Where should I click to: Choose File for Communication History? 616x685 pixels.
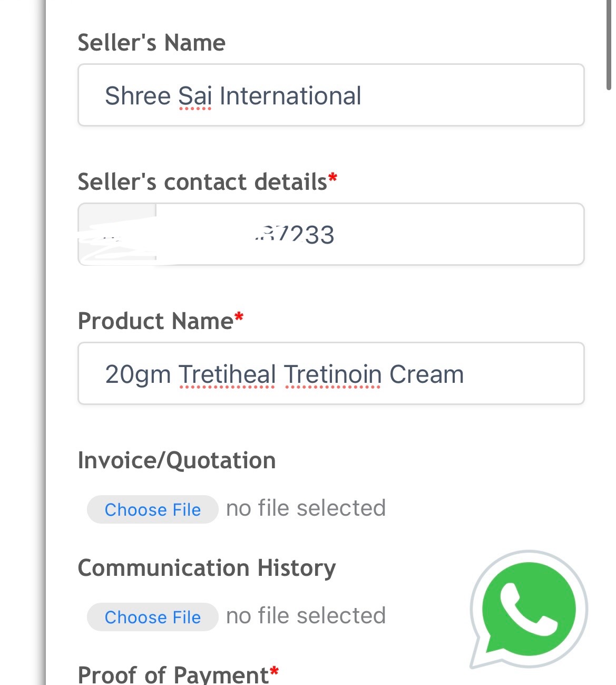pyautogui.click(x=152, y=617)
